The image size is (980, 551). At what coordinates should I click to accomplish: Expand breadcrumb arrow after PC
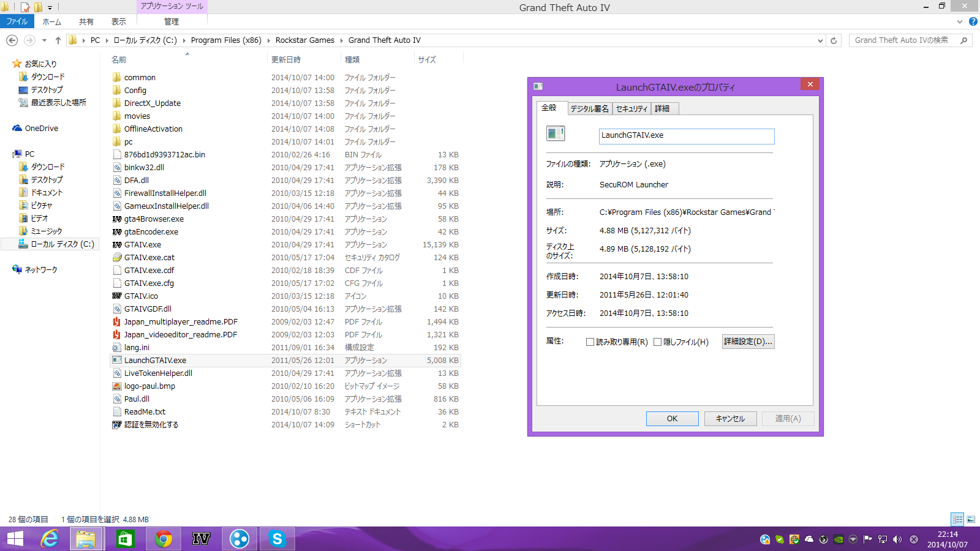point(107,40)
